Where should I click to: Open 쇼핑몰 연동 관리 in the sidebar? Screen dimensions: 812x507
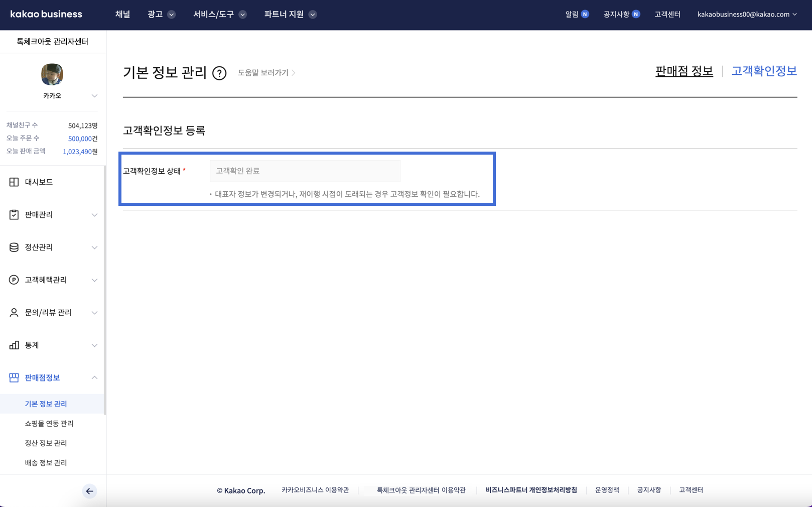[x=49, y=424]
